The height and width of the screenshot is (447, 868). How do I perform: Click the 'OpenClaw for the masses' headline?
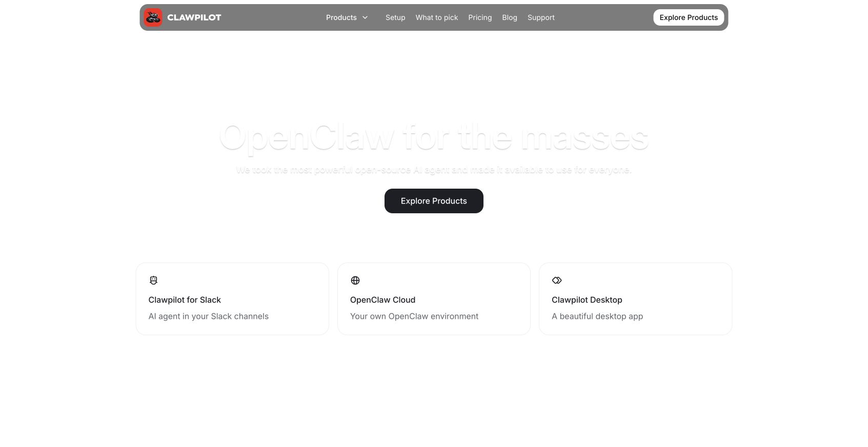tap(434, 137)
